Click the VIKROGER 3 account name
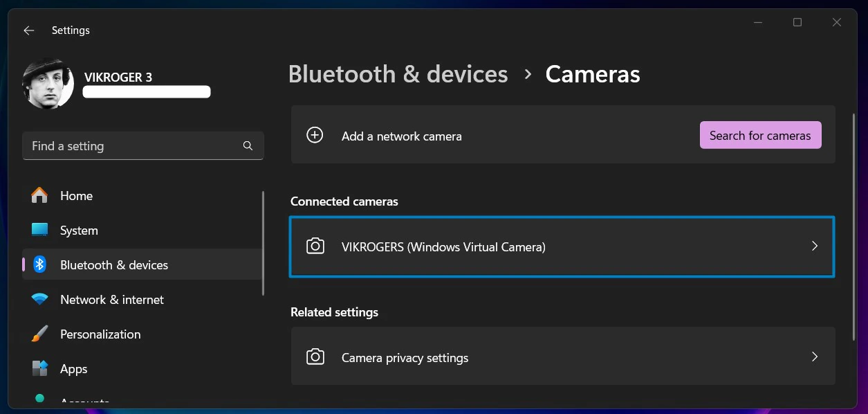This screenshot has width=868, height=414. coord(118,77)
